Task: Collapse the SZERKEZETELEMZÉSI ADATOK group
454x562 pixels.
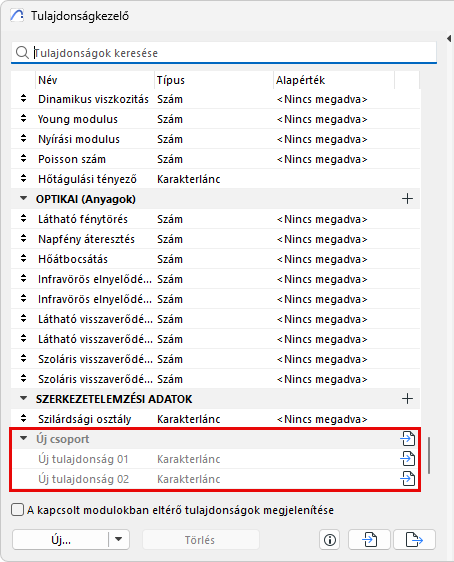Action: [23, 398]
